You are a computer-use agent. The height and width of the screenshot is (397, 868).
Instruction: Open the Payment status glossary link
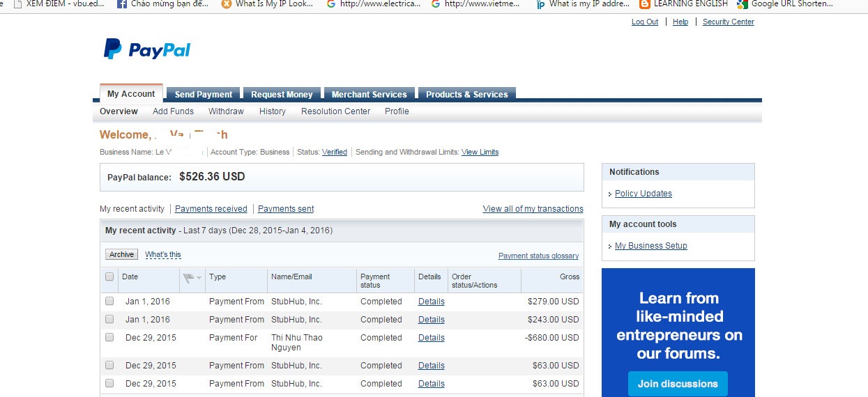[x=538, y=256]
